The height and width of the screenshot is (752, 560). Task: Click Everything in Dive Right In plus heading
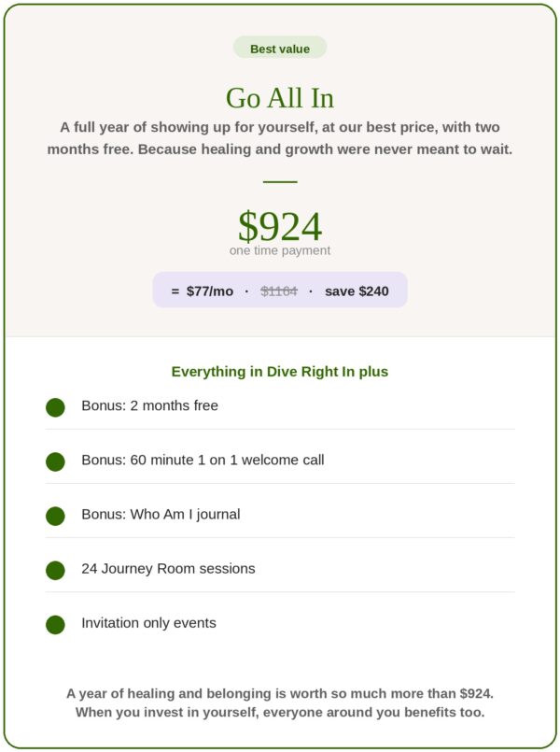click(280, 372)
